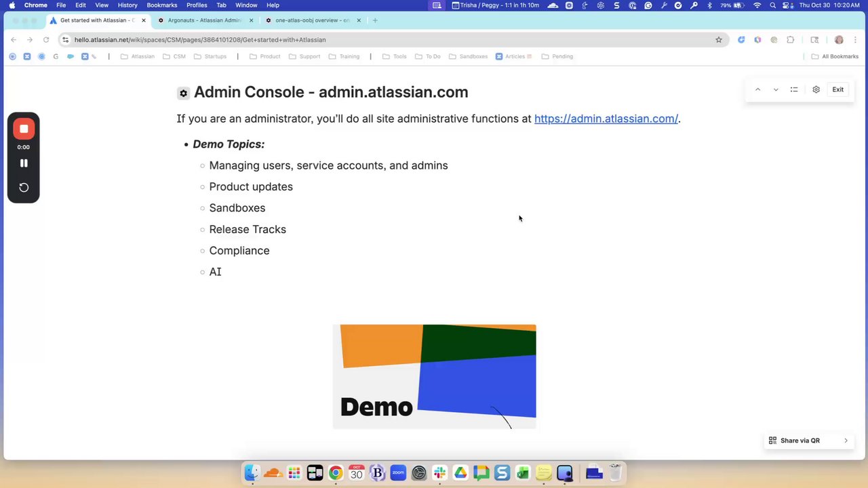This screenshot has width=868, height=488.
Task: Open presenter mode settings gear
Action: click(x=816, y=89)
